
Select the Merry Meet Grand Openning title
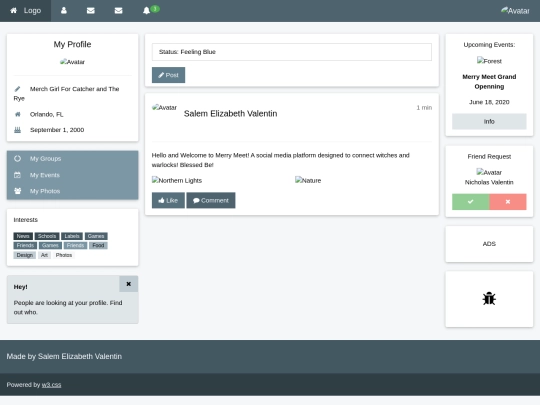(489, 82)
